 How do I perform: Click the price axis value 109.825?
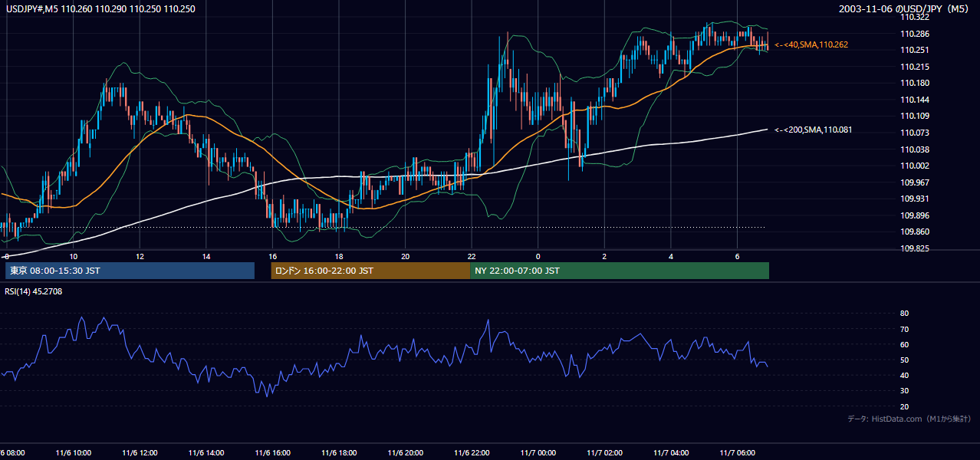point(916,248)
